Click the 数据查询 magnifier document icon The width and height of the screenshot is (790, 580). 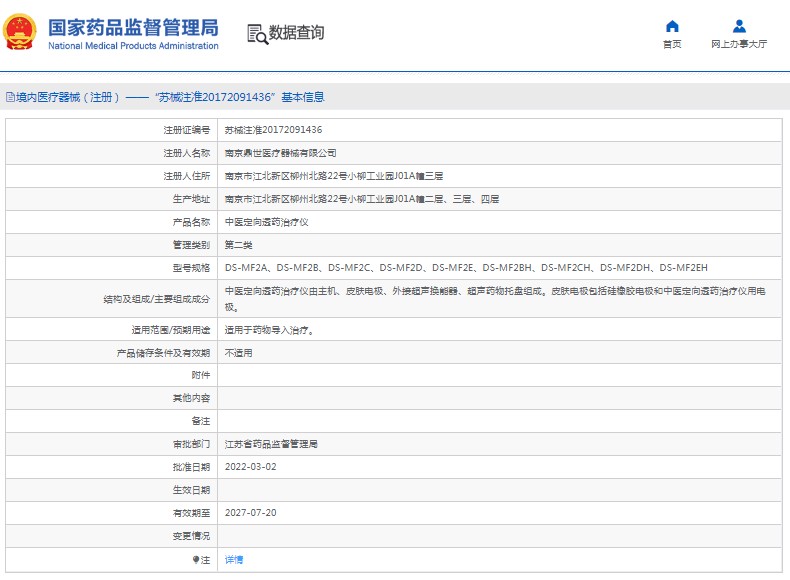[x=257, y=34]
